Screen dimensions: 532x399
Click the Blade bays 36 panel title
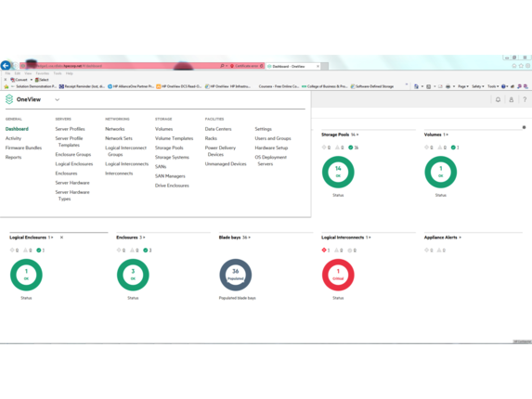(235, 238)
